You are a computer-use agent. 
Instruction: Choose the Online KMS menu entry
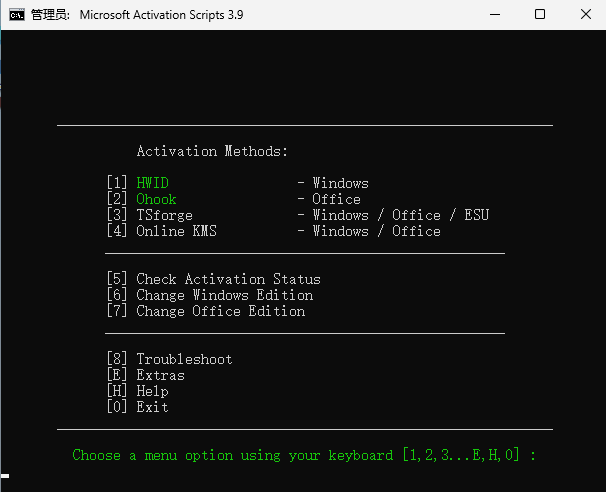tap(176, 231)
